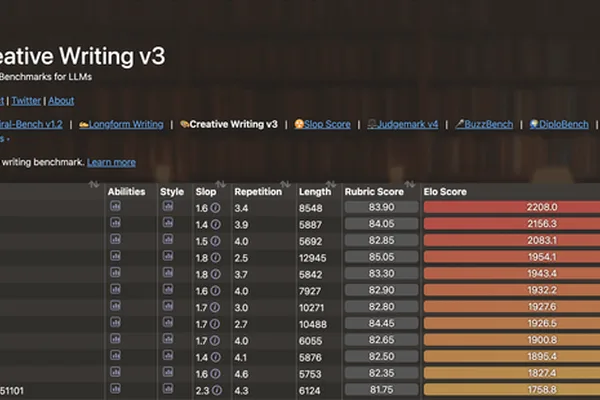Click the Style column header
Screen dimensions: 600x400
coord(172,192)
